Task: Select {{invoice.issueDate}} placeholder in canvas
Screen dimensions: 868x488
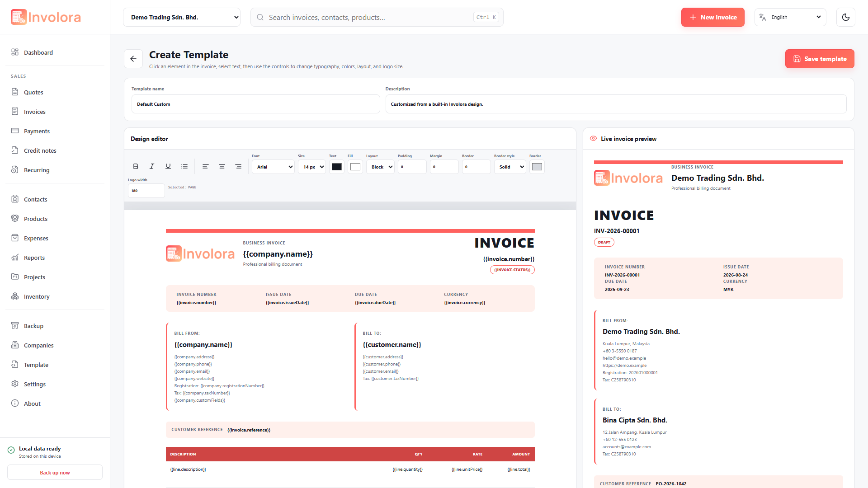Action: 287,303
